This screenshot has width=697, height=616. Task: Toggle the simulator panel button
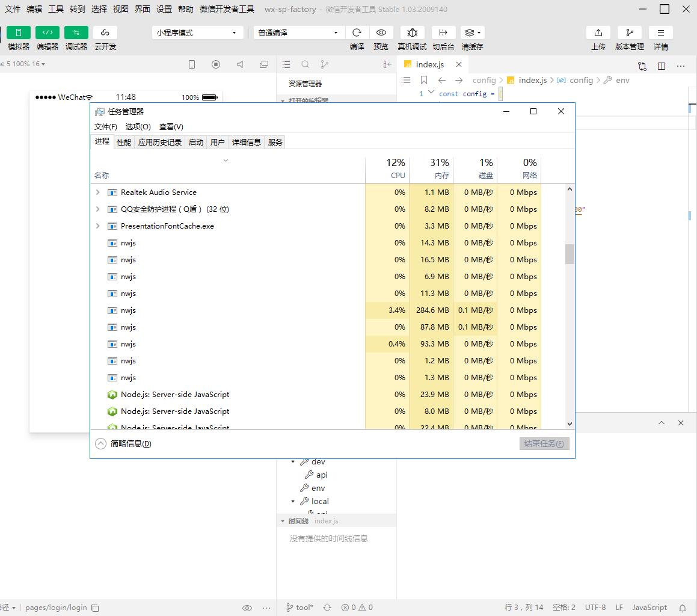click(18, 32)
